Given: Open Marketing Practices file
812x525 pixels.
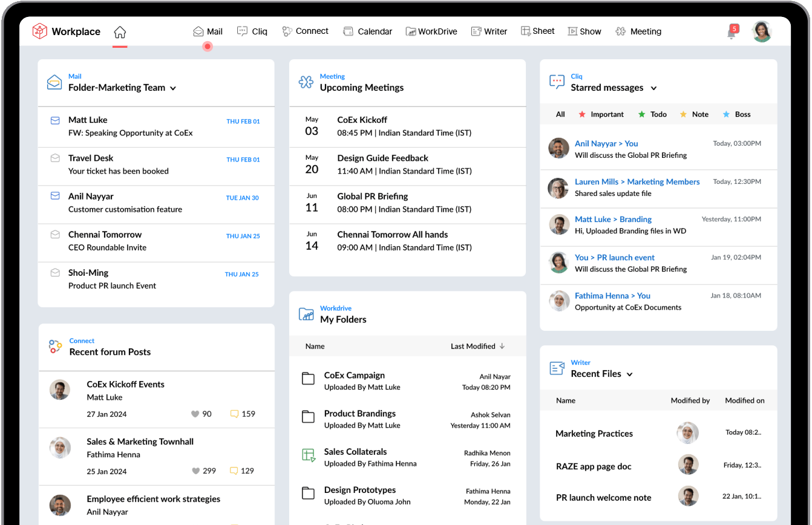Looking at the screenshot, I should point(594,434).
